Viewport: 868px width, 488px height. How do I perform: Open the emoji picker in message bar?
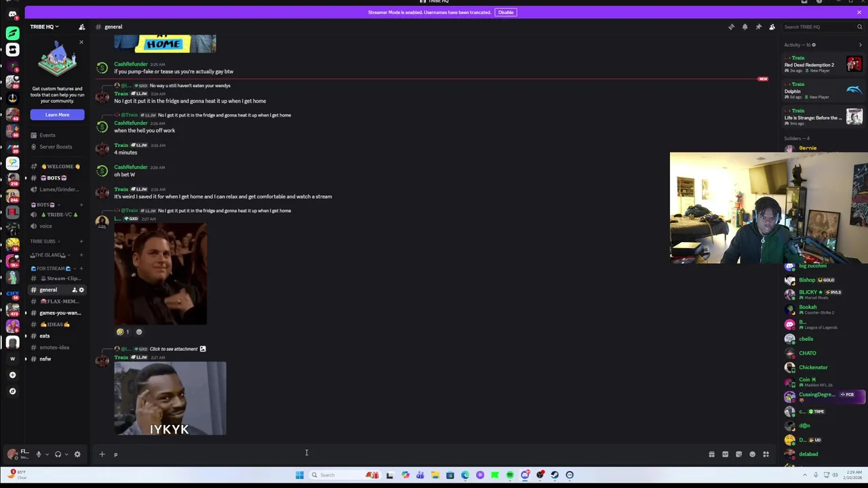click(x=752, y=454)
